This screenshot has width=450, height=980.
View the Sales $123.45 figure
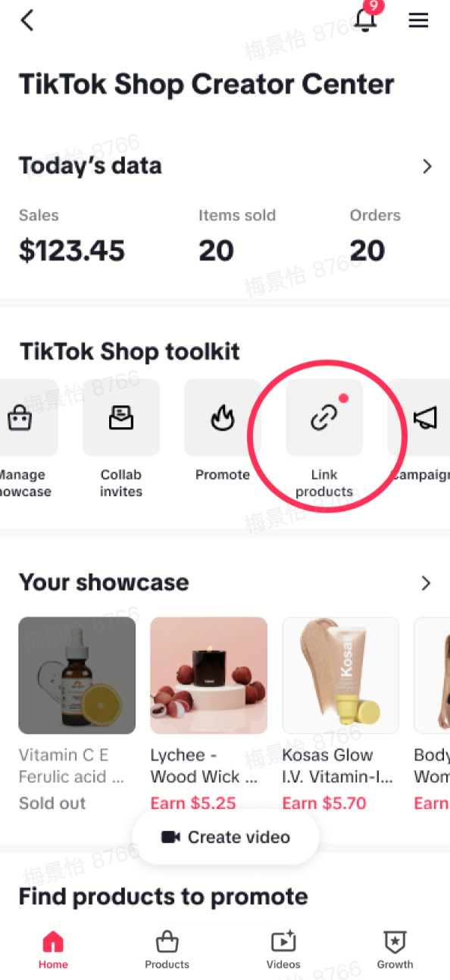click(72, 251)
